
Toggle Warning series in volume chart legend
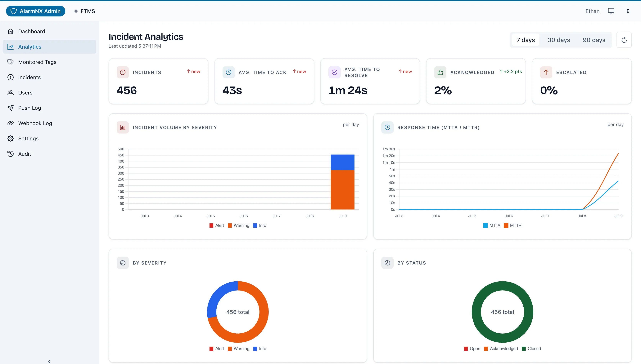tap(238, 225)
